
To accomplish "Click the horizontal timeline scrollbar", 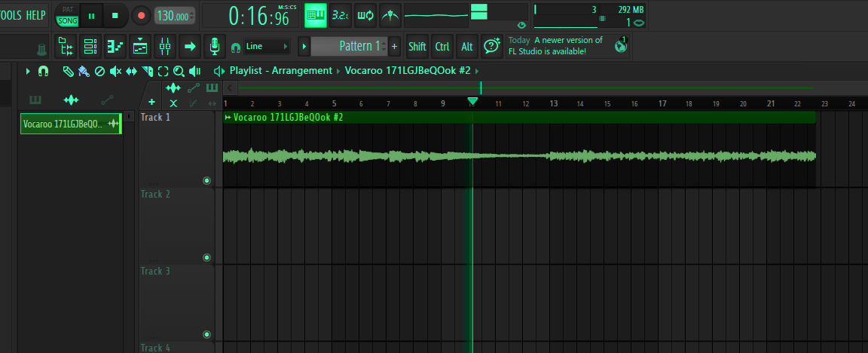I will tap(526, 87).
